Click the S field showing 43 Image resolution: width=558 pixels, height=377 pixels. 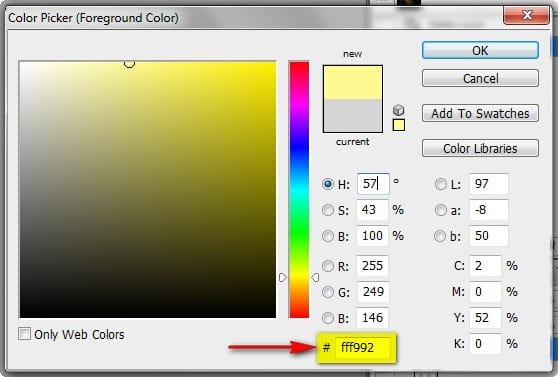pos(372,210)
